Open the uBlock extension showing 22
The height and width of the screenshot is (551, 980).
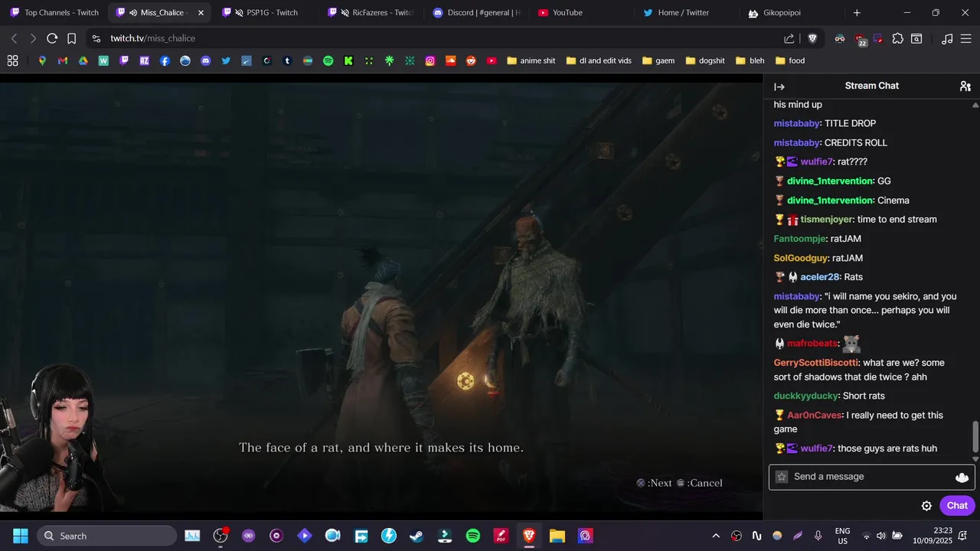[860, 39]
